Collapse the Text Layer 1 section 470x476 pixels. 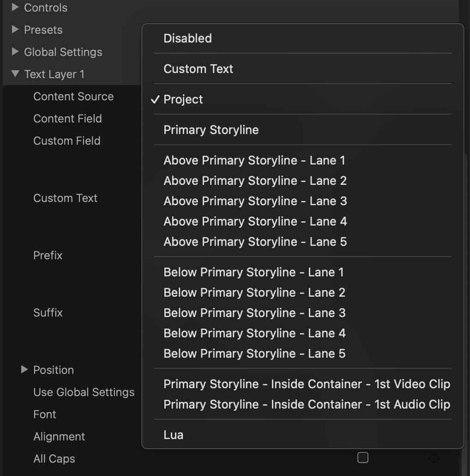pyautogui.click(x=15, y=74)
